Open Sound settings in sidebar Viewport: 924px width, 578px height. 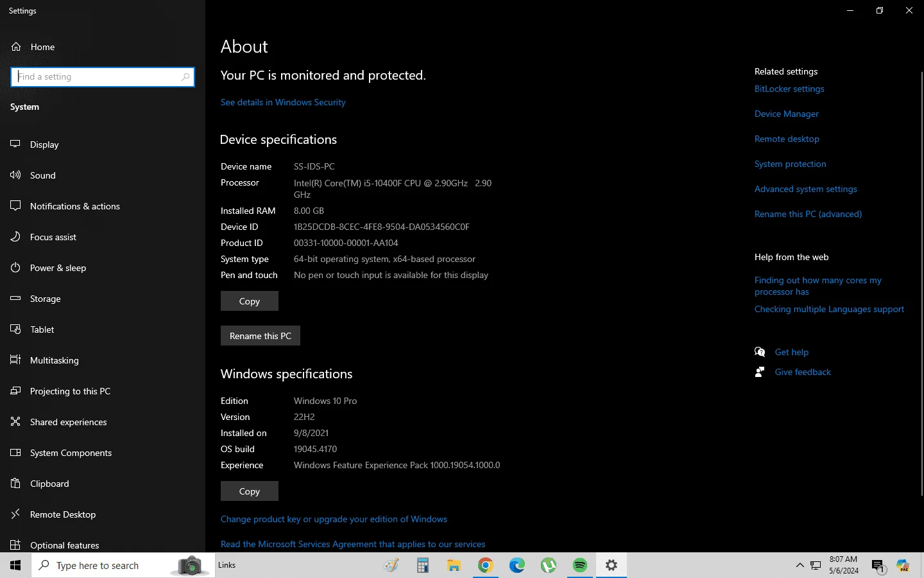tap(103, 175)
